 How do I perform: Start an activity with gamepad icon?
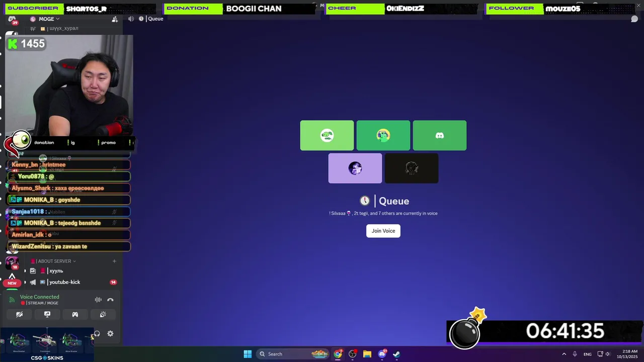75,314
